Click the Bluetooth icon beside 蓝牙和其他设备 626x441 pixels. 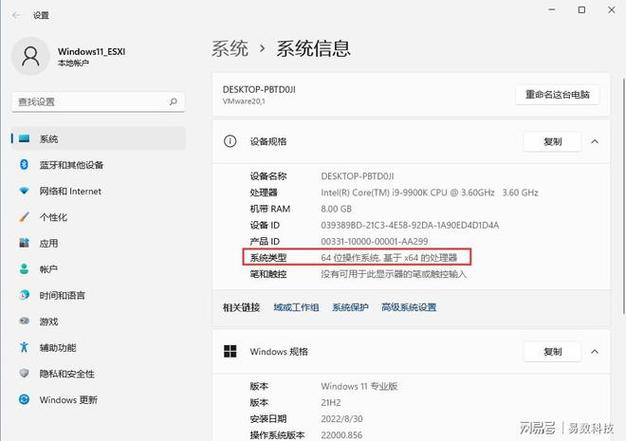click(x=24, y=164)
